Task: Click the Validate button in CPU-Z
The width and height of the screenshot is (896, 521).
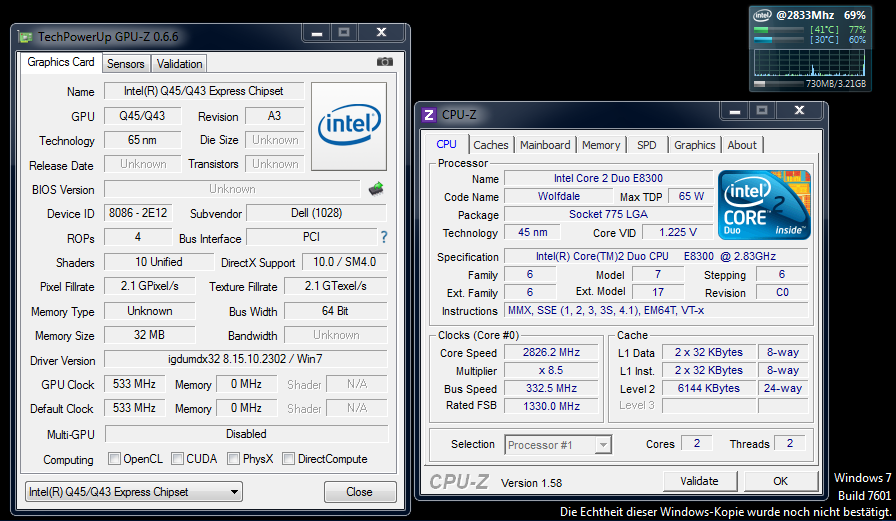Action: pyautogui.click(x=699, y=481)
